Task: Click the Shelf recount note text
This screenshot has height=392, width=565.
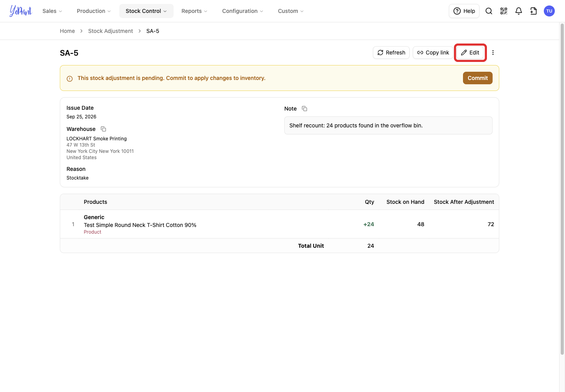Action: point(356,125)
